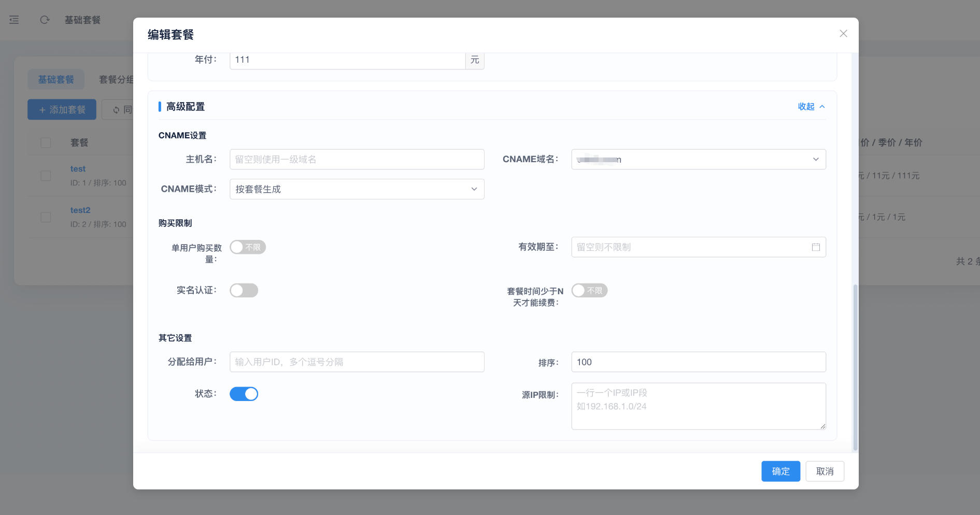
Task: Open the test2 package link
Action: (x=80, y=210)
